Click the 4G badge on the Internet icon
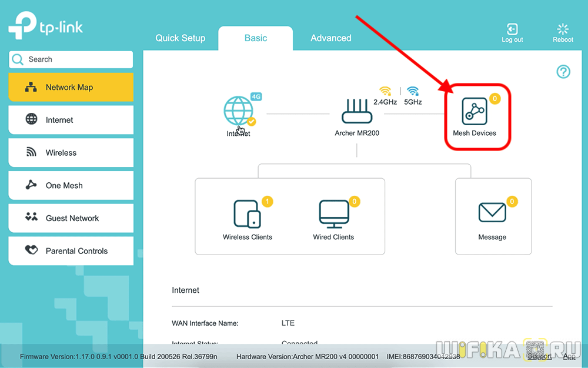This screenshot has height=368, width=588. (256, 96)
